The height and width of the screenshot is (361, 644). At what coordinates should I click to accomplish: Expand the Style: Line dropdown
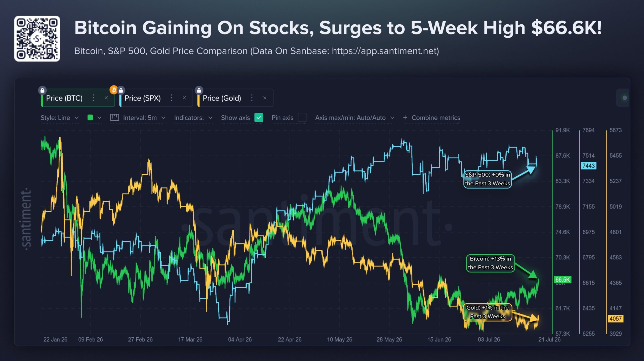click(60, 118)
